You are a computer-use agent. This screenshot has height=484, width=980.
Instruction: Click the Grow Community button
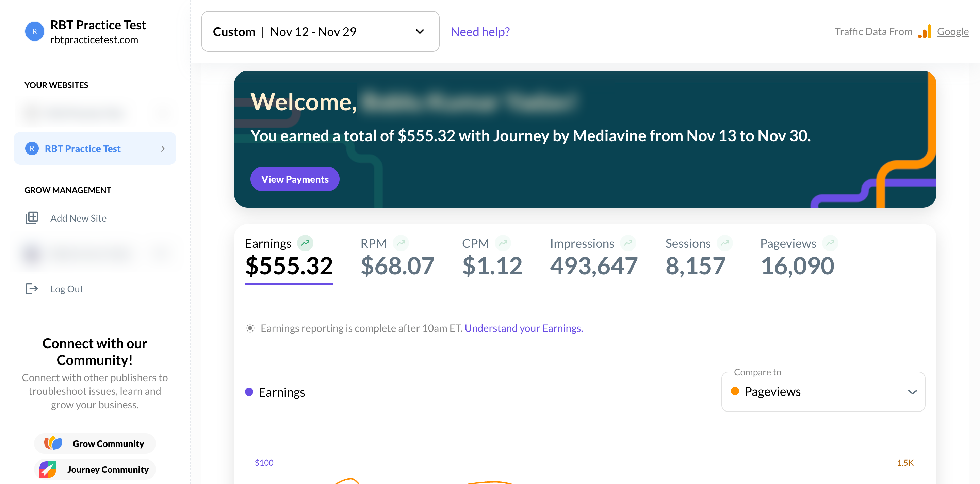point(95,444)
